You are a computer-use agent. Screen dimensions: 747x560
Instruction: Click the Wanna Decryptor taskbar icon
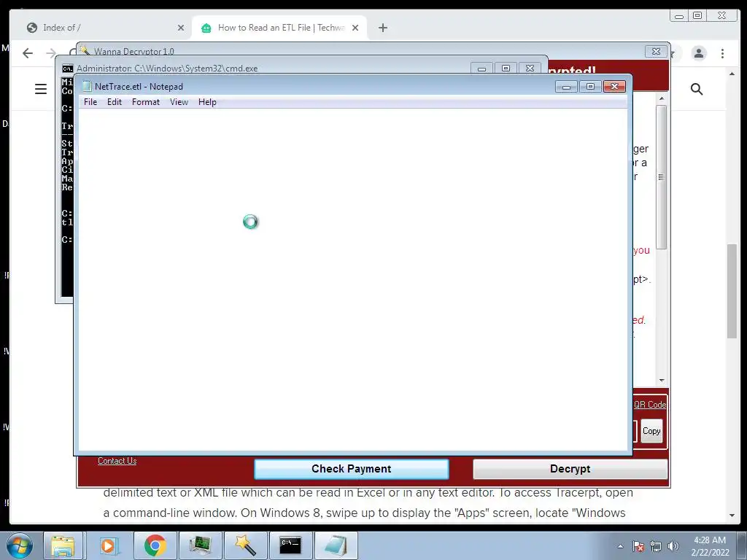click(x=245, y=545)
